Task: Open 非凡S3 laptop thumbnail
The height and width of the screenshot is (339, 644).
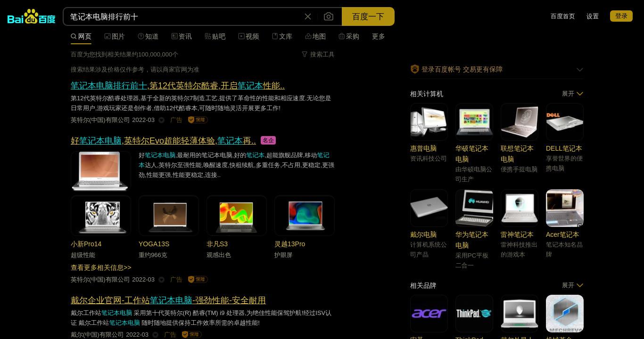Action: coord(237,215)
